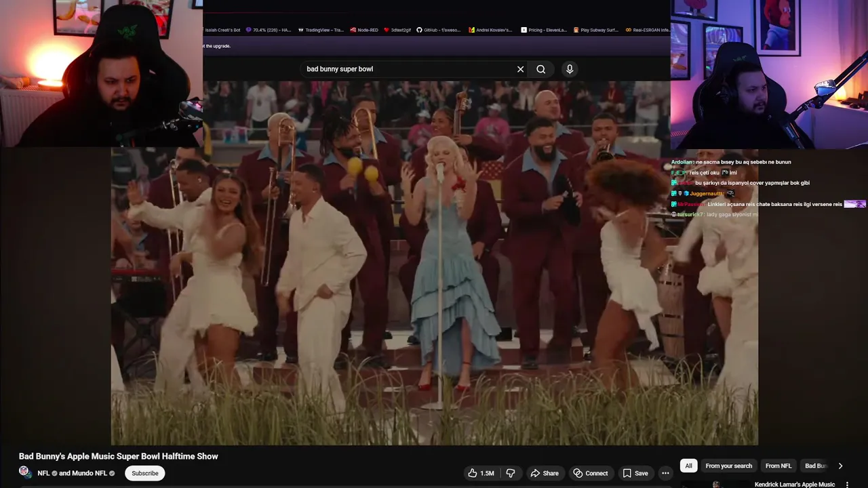868x488 pixels.
Task: Dislike the video with thumbs-down button
Action: tap(511, 473)
